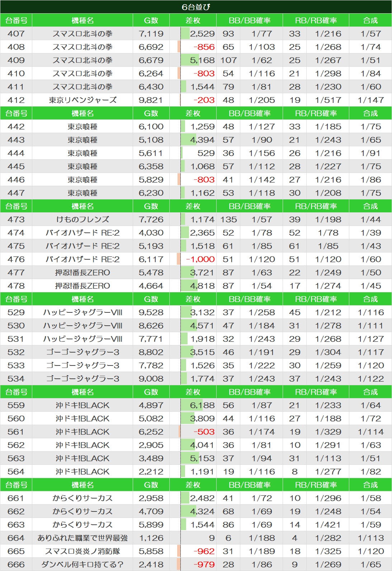Click 沖ドキ!BLACK name in row 561
This screenshot has height=571, width=392.
(82, 432)
